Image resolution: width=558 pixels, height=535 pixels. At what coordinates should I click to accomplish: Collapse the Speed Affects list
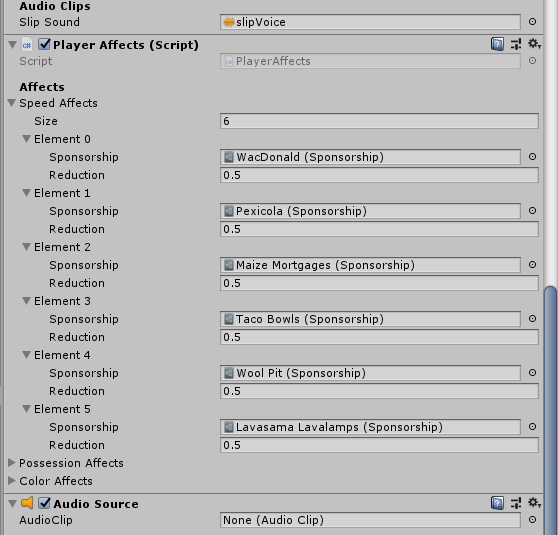12,103
